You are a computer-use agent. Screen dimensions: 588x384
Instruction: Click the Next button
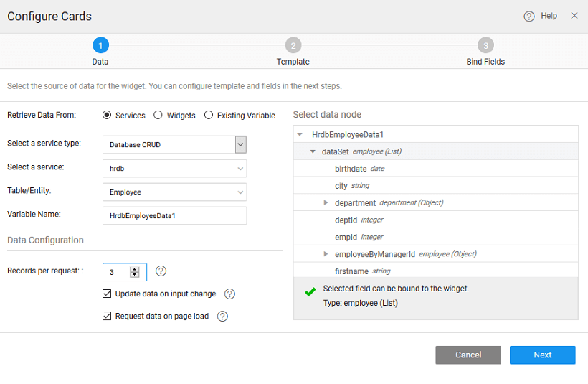point(542,355)
